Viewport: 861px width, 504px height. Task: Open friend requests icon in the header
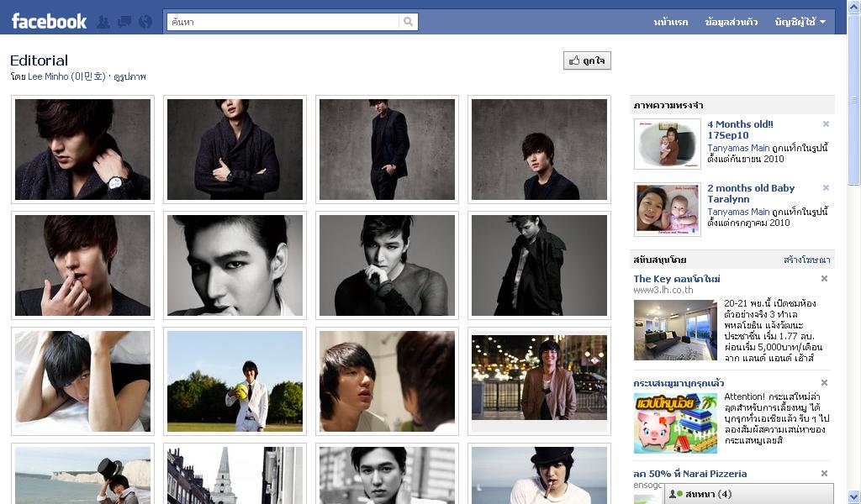[x=103, y=22]
